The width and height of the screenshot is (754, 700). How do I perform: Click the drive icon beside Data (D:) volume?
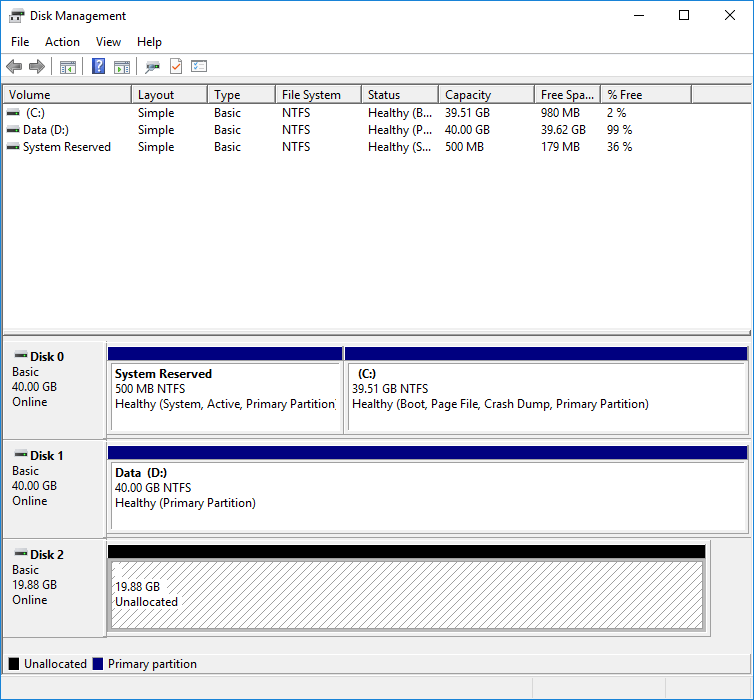pos(13,130)
